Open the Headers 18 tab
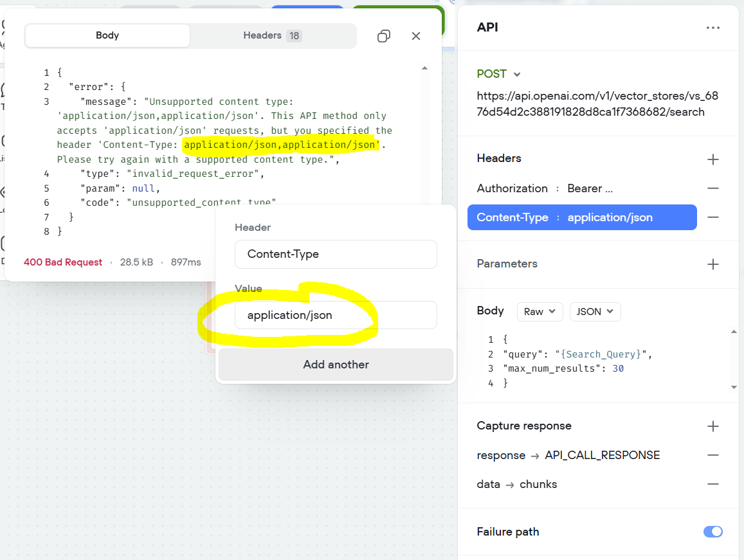 273,35
